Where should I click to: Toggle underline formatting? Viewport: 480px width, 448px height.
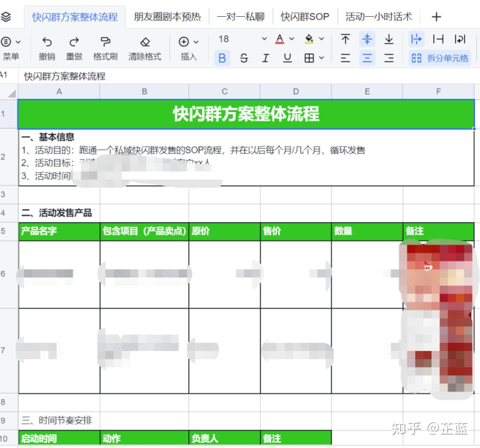point(288,58)
